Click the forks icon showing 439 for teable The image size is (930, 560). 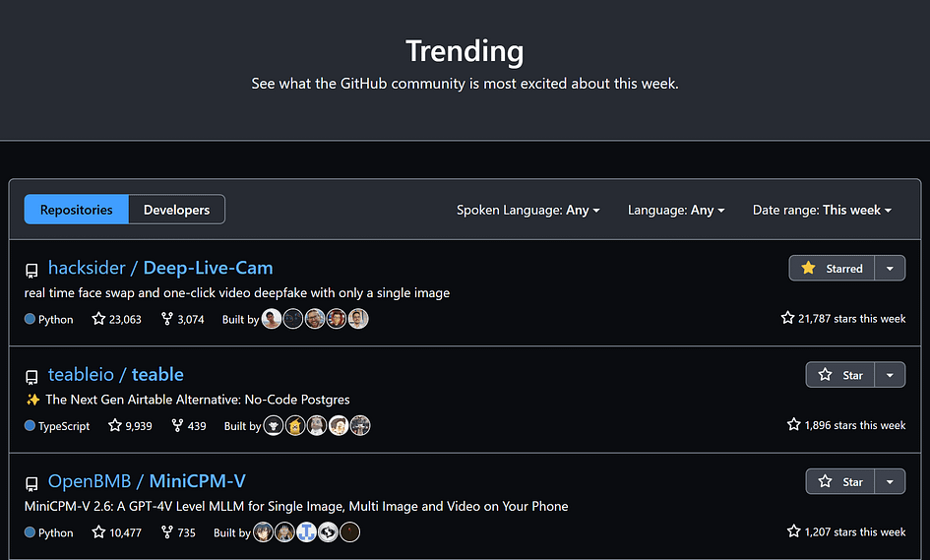tap(177, 425)
